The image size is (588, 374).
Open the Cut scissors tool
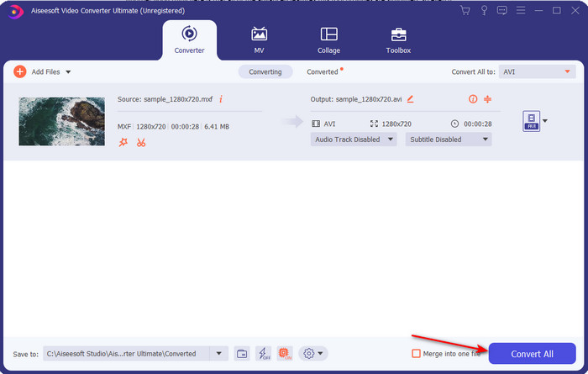[x=141, y=143]
